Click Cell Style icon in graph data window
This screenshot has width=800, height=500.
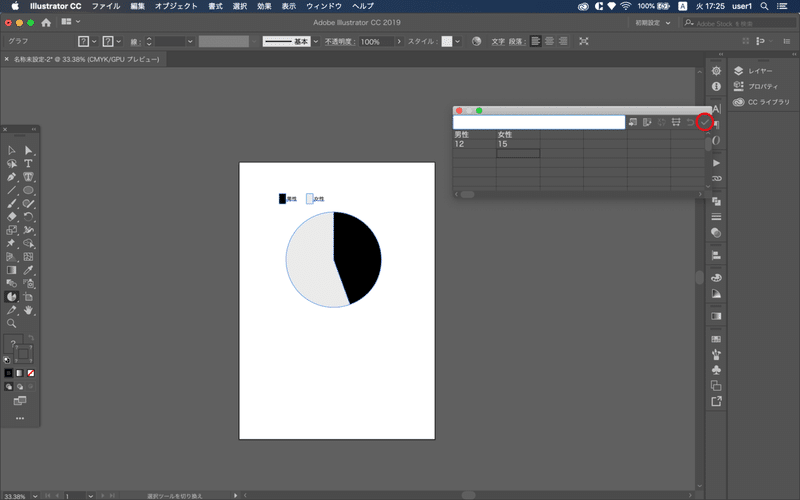[x=676, y=122]
